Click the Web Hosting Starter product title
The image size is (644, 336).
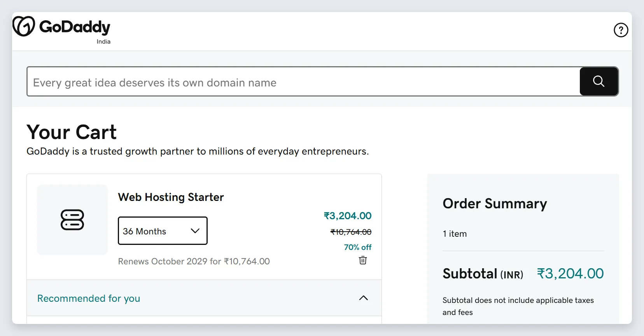(171, 197)
